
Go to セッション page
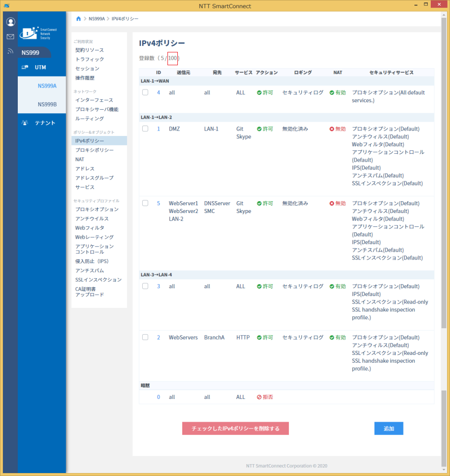tap(87, 69)
